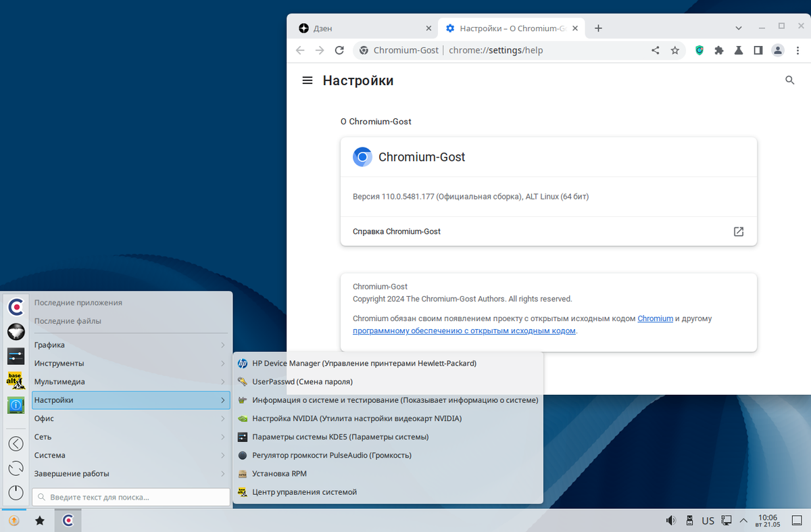Click the network tray icon
Image resolution: width=811 pixels, height=532 pixels.
pyautogui.click(x=727, y=521)
